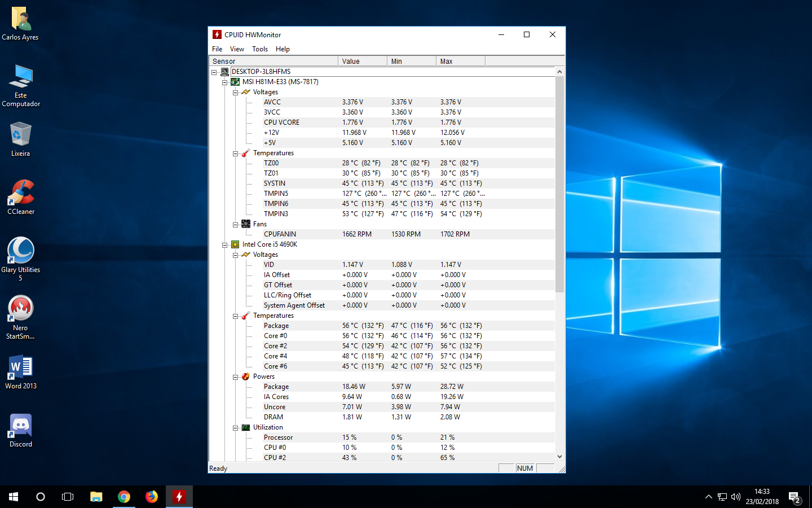Click the Sensor column header
Screen dimensions: 812x508
tap(273, 61)
